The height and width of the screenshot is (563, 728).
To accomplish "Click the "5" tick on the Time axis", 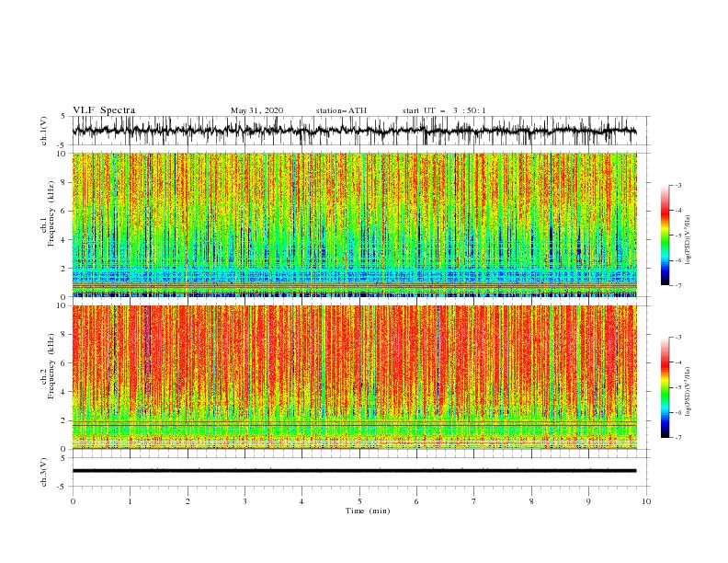I will pos(359,501).
